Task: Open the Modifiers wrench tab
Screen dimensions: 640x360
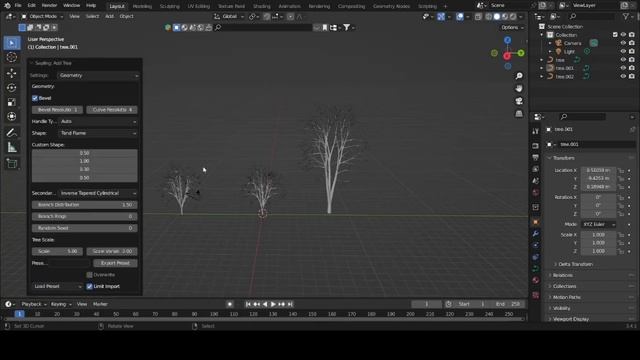Action: 536,233
